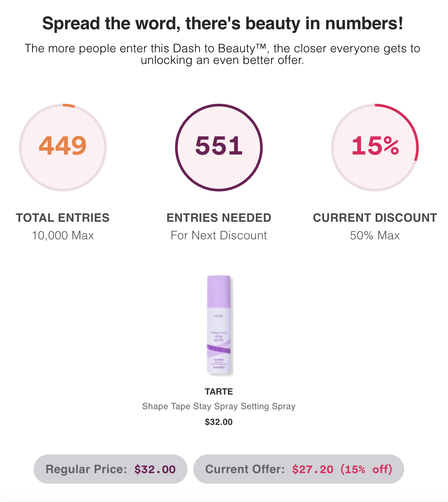Screen dimensions: 448x502
Task: Click the (15% off) text in offer pill
Action: coord(367,469)
